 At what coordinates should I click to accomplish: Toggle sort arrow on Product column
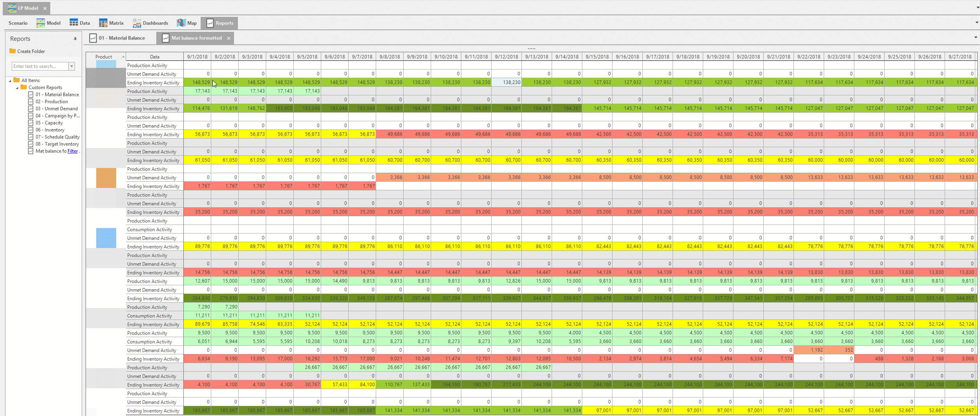click(x=123, y=57)
